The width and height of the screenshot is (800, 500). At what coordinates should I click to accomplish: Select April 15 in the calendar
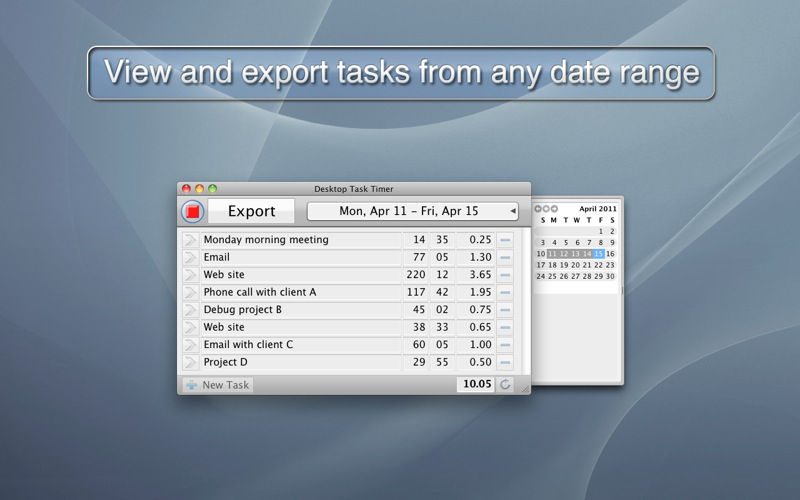tap(598, 254)
